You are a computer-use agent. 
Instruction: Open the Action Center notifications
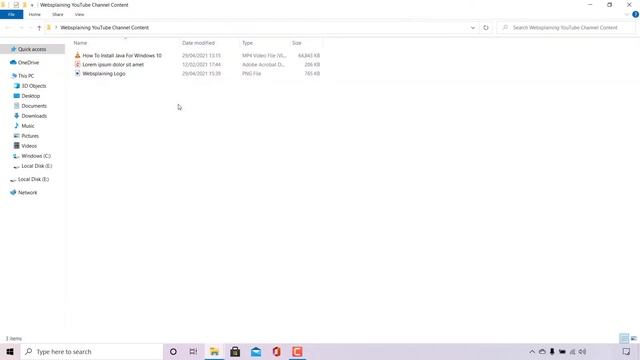[627, 351]
